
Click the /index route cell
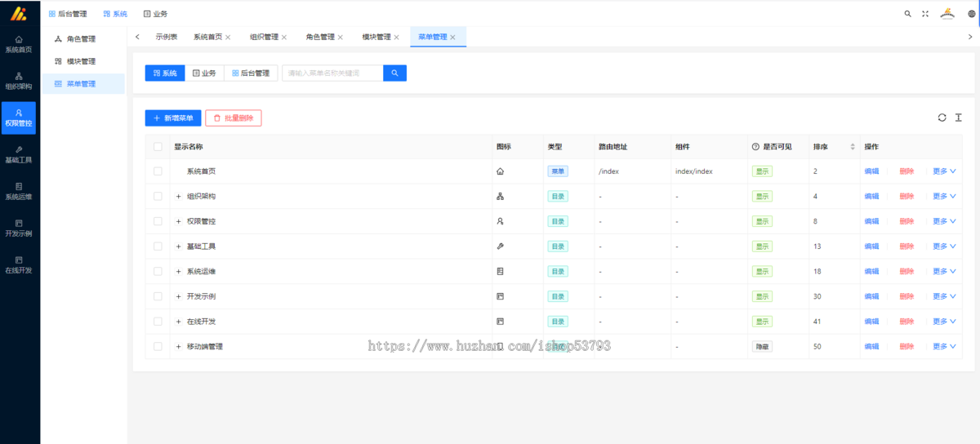[x=609, y=171]
